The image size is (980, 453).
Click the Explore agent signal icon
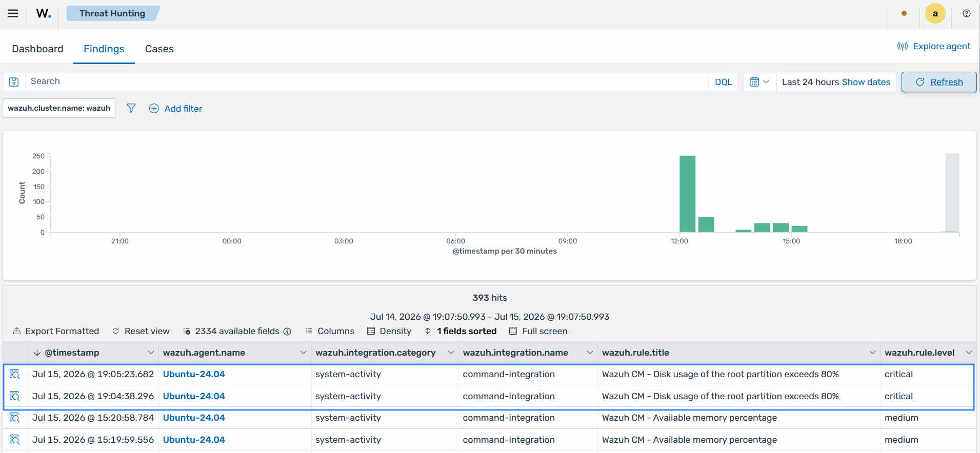coord(903,46)
